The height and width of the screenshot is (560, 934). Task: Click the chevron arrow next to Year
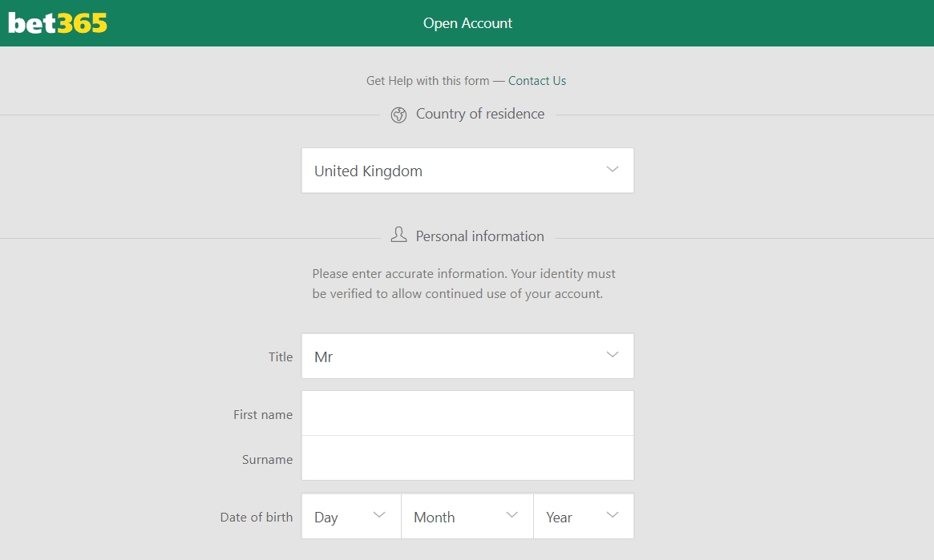coord(613,516)
